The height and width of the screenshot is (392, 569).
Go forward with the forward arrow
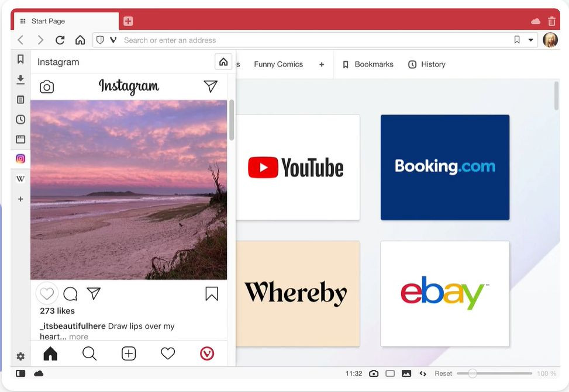point(40,40)
